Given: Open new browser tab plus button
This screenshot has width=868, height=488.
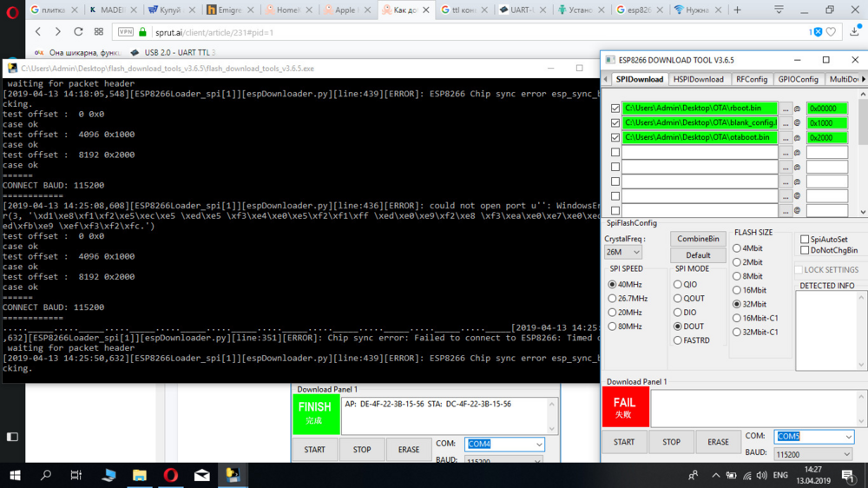Looking at the screenshot, I should (x=737, y=10).
